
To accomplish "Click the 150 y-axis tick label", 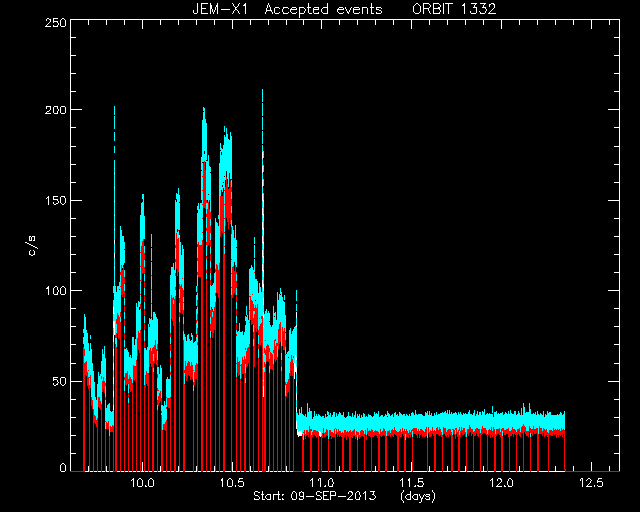I will coord(56,201).
